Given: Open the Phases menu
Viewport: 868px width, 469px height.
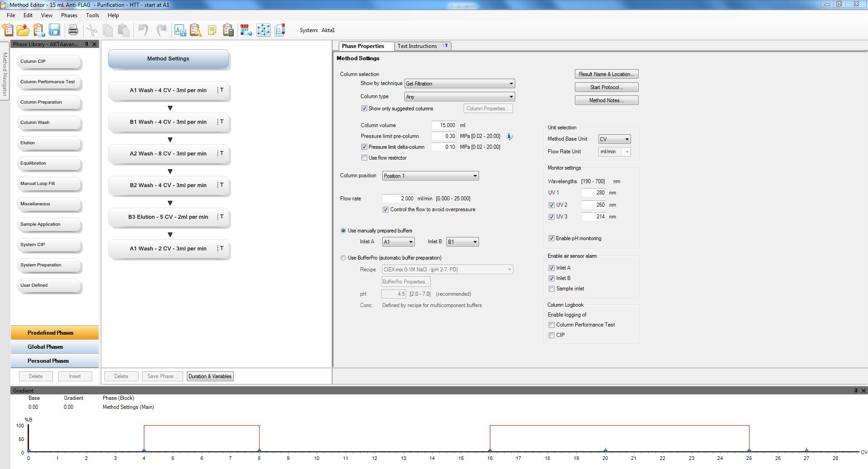Looking at the screenshot, I should (69, 15).
